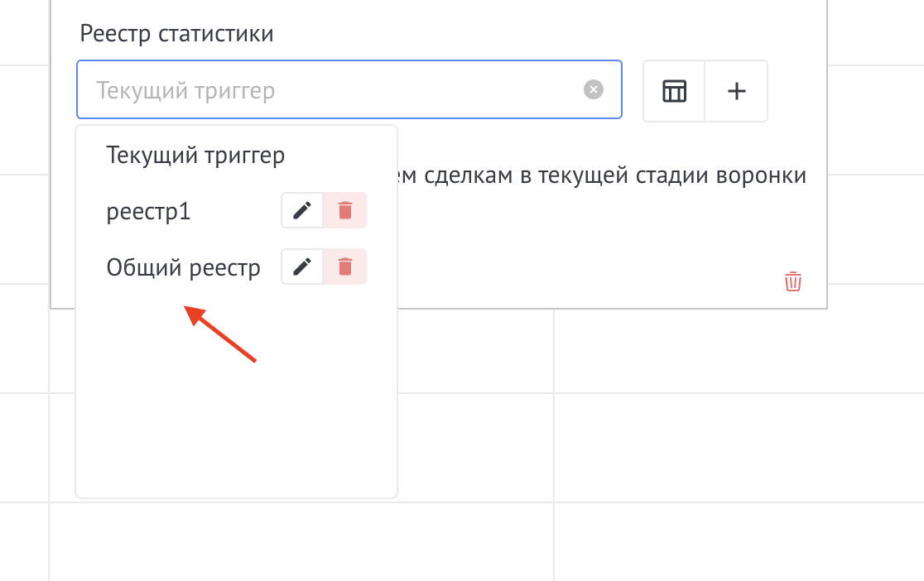Click the table-columns button next to the input
This screenshot has height=581, width=924.
pyautogui.click(x=674, y=91)
